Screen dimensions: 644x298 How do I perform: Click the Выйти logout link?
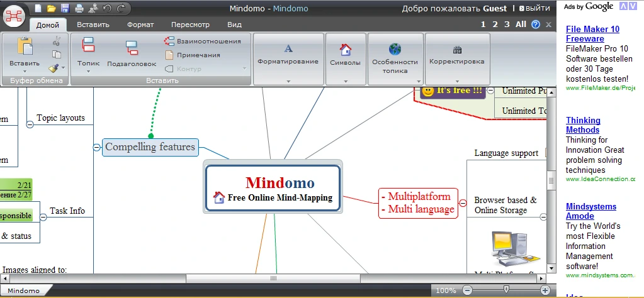[534, 8]
